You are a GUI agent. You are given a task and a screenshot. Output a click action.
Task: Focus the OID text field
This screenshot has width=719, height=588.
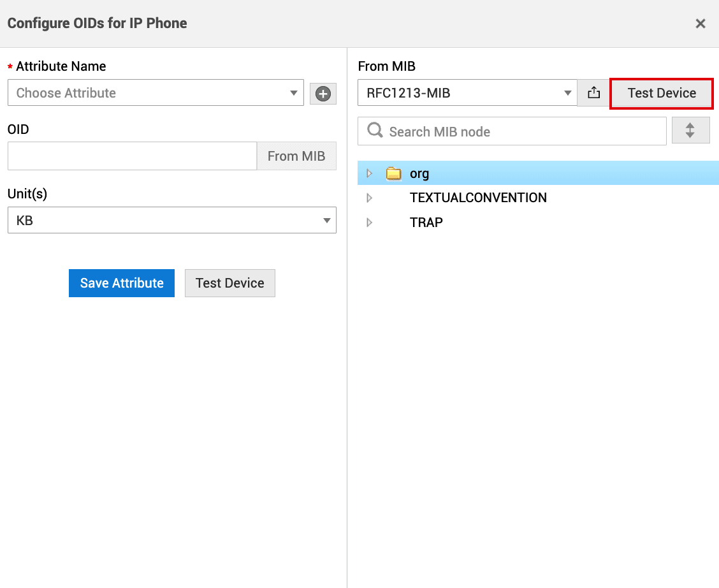coord(132,156)
